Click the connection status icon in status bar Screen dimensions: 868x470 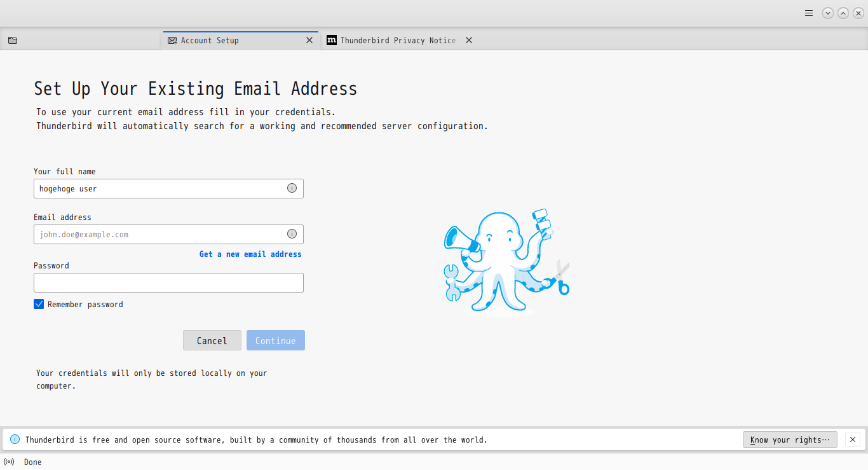tap(9, 462)
